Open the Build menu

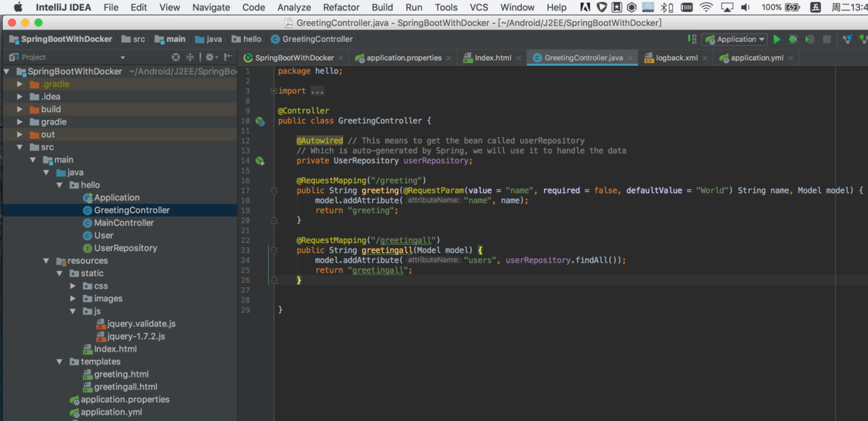pyautogui.click(x=382, y=8)
